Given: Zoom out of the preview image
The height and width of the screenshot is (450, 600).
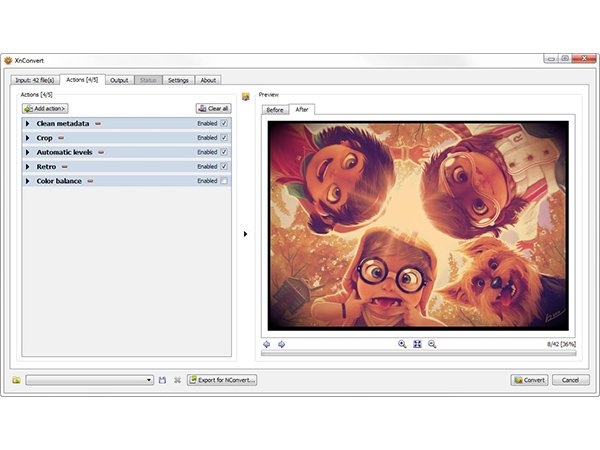Looking at the screenshot, I should click(x=432, y=344).
